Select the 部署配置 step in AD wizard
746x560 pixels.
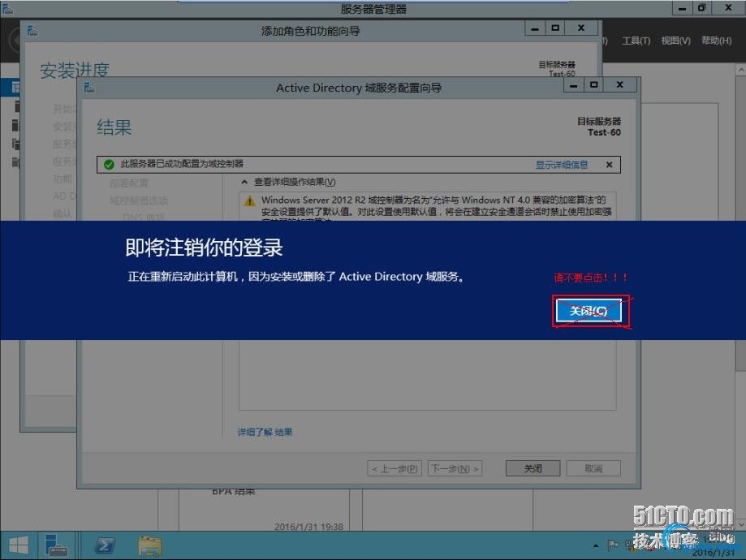click(x=129, y=183)
